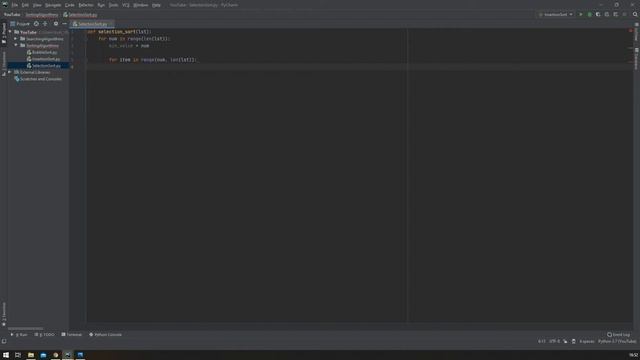Viewport: 640px width, 360px height.
Task: Click the red error indicator above scrollbar
Action: point(631,31)
